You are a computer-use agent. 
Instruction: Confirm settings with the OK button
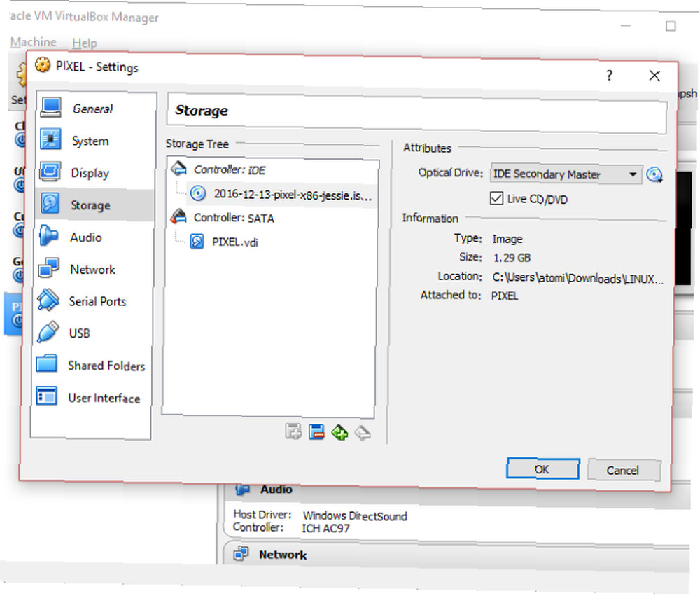543,469
